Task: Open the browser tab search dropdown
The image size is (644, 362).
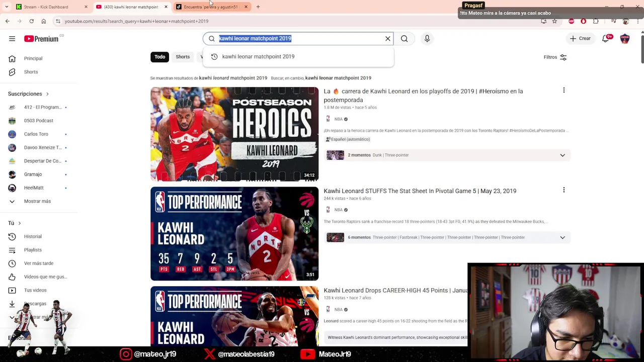Action: [x=7, y=7]
